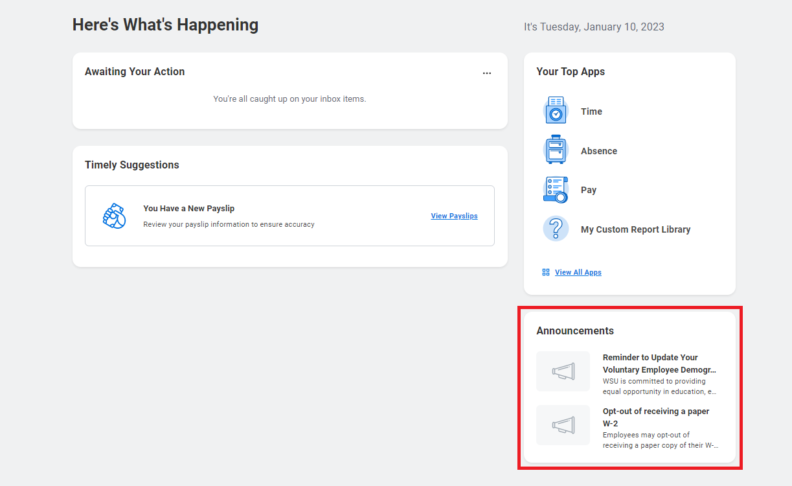
Task: Click the Announcements section heading
Action: click(575, 331)
